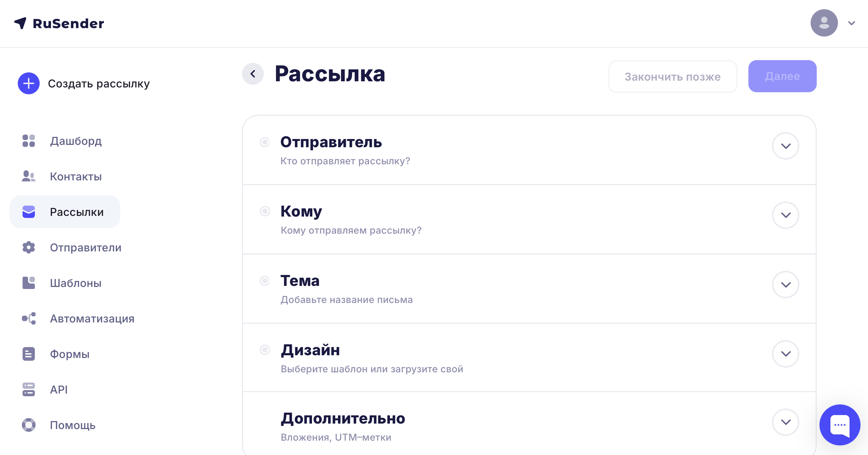Open the Помощь section label
The image size is (868, 455).
[73, 425]
